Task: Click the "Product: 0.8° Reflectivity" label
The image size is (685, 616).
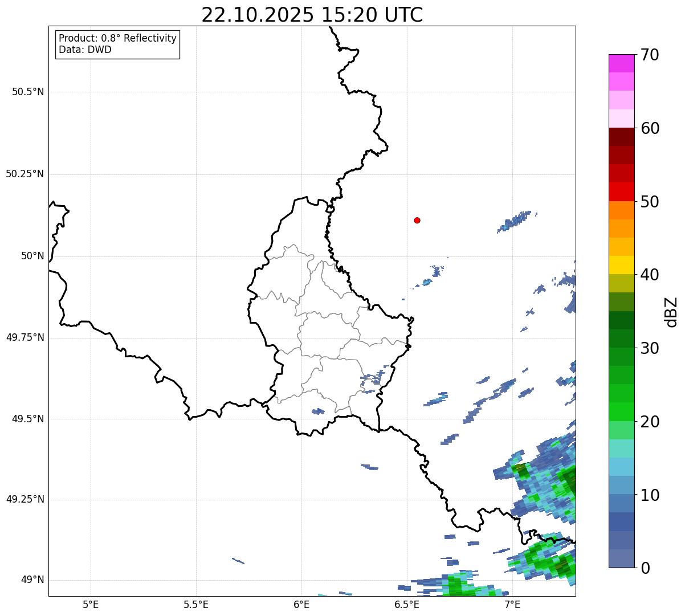Action: [118, 38]
